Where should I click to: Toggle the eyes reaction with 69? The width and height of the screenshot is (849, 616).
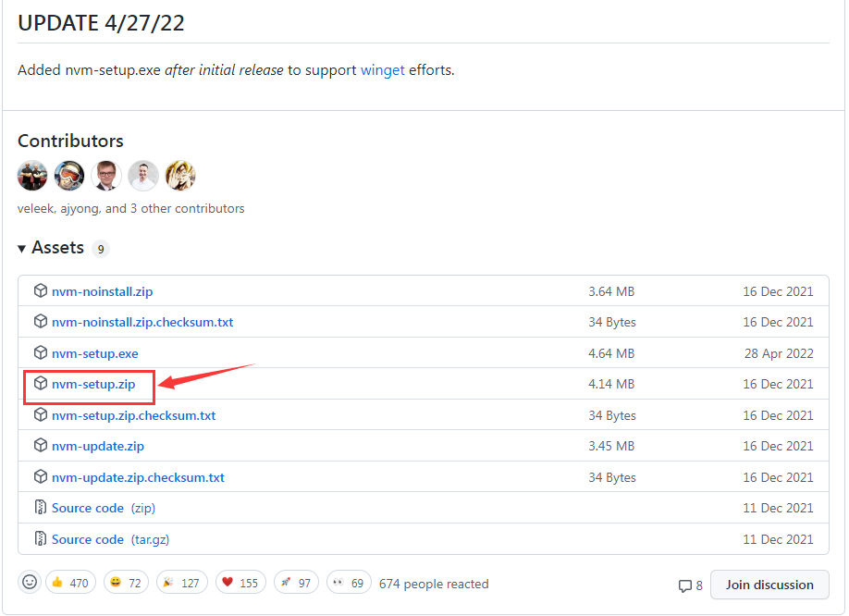[x=349, y=583]
